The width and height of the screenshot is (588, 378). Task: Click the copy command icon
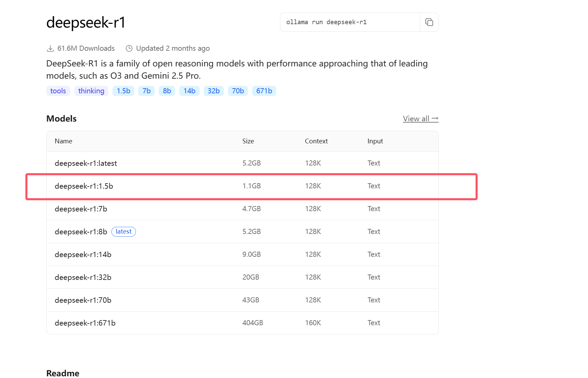pos(429,22)
